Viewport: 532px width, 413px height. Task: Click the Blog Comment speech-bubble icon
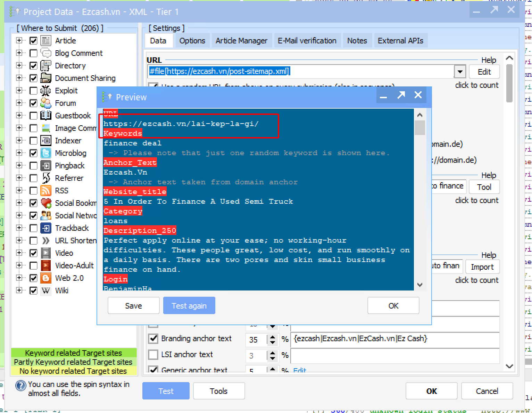tap(46, 53)
